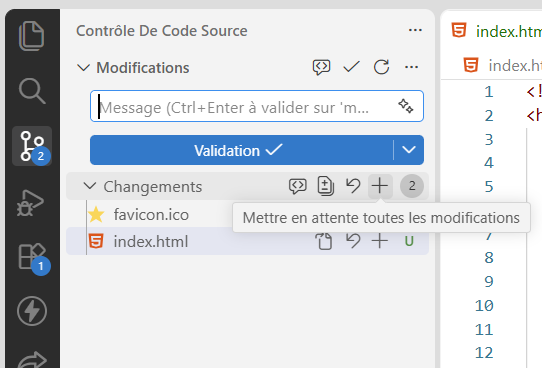
Task: Click line number 11 in editor
Action: [x=484, y=330]
